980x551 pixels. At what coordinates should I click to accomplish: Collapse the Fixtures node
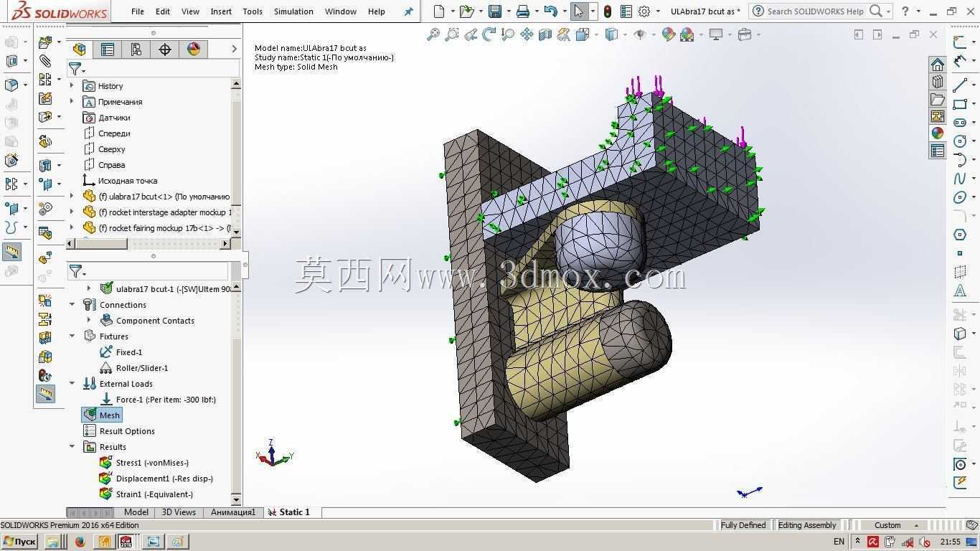(x=72, y=336)
